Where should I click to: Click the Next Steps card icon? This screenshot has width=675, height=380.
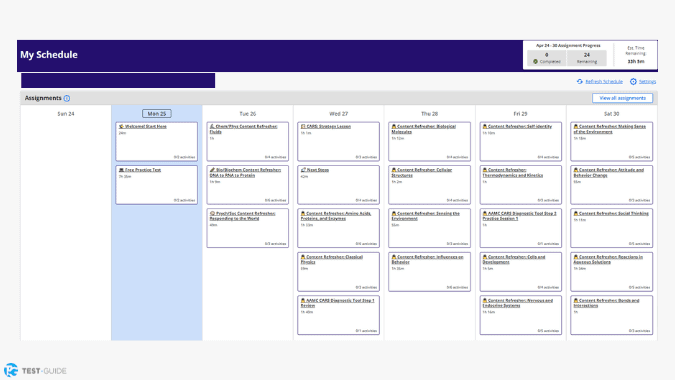pos(303,170)
